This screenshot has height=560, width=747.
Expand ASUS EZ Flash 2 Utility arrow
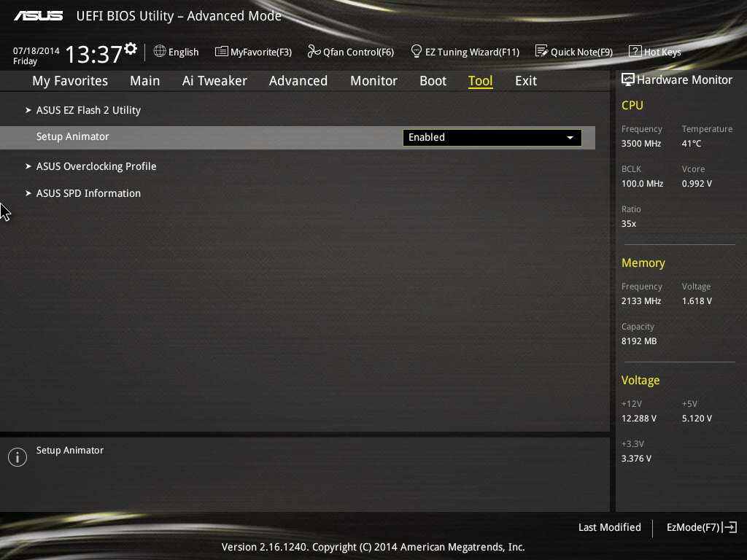pyautogui.click(x=28, y=110)
